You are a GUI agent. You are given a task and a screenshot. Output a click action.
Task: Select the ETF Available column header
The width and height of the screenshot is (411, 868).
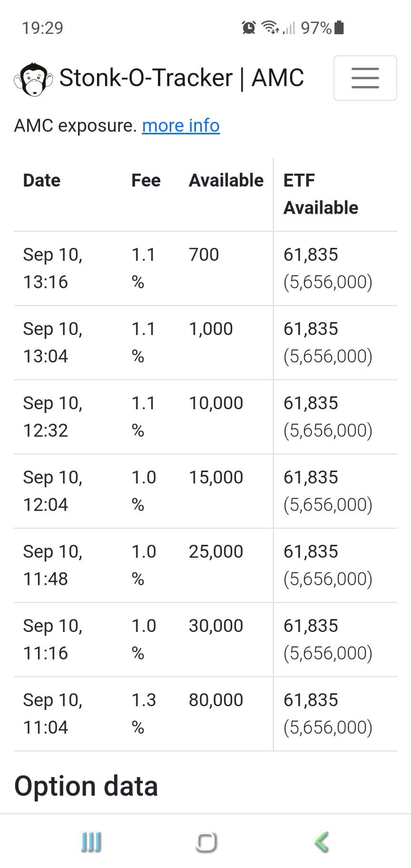coord(321,194)
